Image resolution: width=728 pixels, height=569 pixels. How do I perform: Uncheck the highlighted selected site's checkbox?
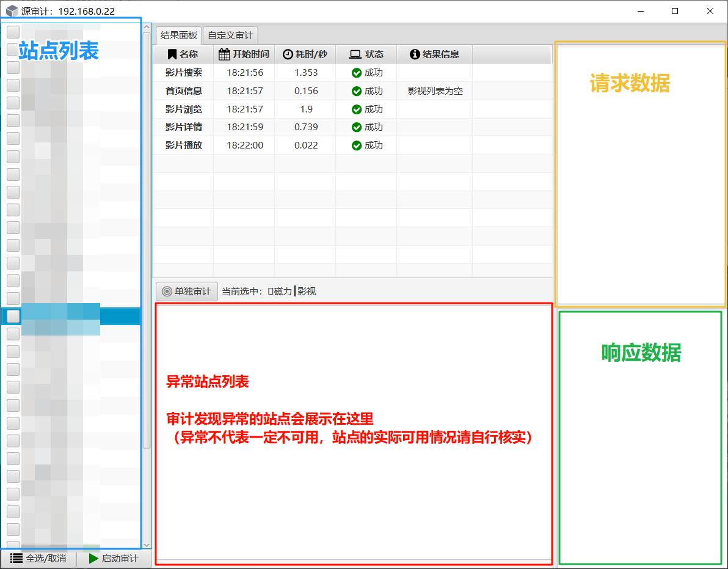[12, 316]
